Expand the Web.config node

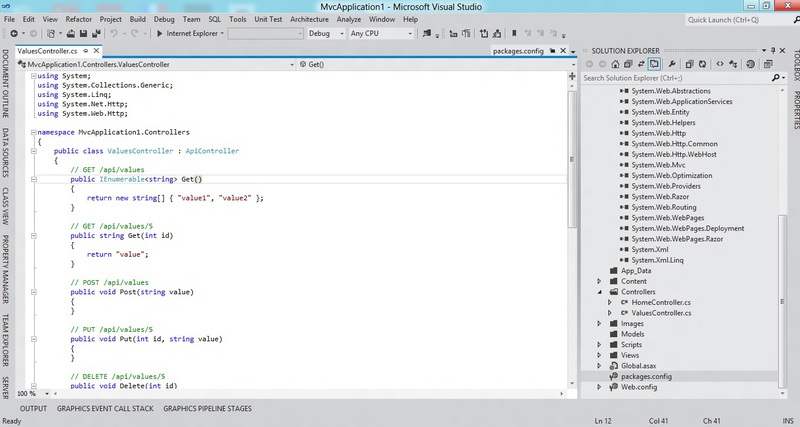coord(599,387)
